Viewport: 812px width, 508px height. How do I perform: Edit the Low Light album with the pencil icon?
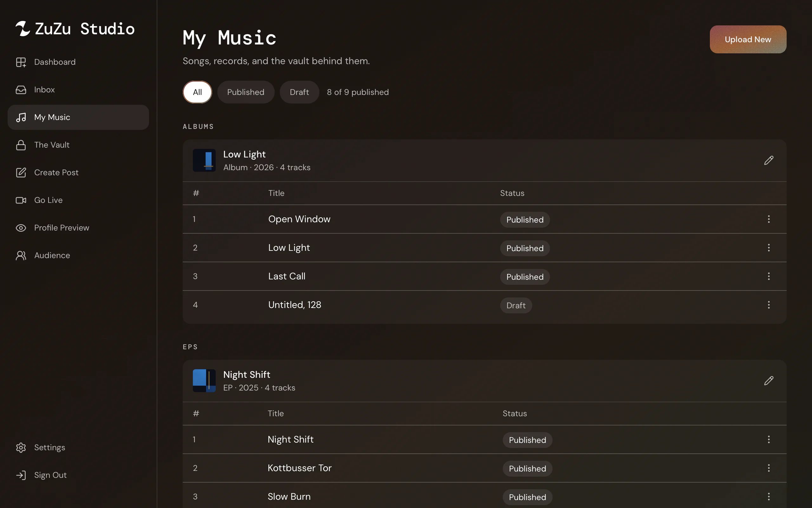click(769, 160)
